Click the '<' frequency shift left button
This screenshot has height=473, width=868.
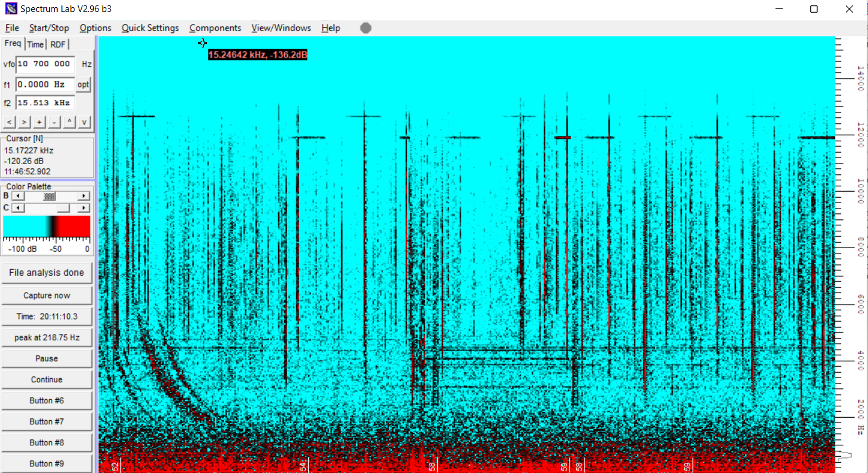pyautogui.click(x=9, y=122)
